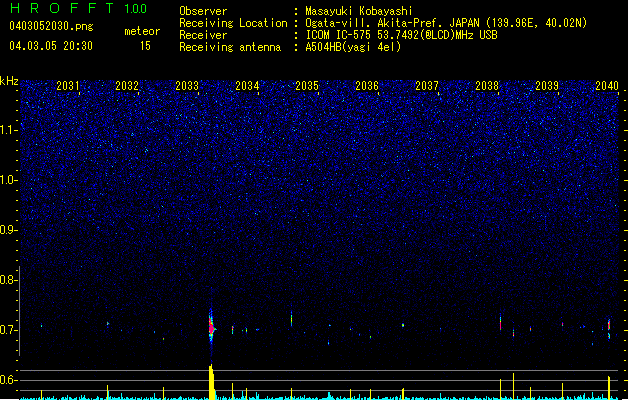The image size is (629, 400).
Task: Click the antenna A504HB(yagi 4el) text
Action: click(x=353, y=47)
